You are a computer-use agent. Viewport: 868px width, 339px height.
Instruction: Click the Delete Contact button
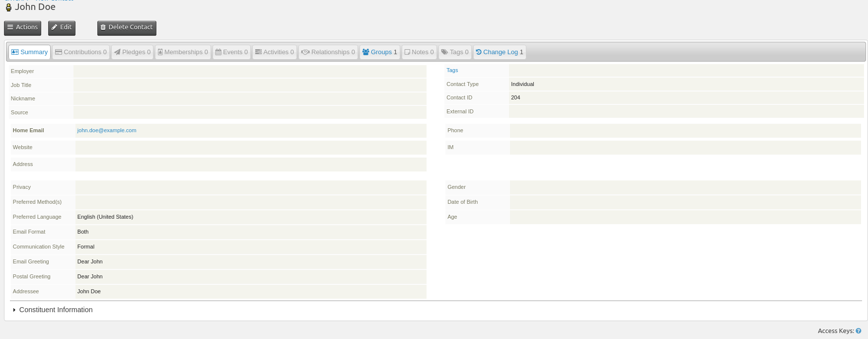[127, 28]
